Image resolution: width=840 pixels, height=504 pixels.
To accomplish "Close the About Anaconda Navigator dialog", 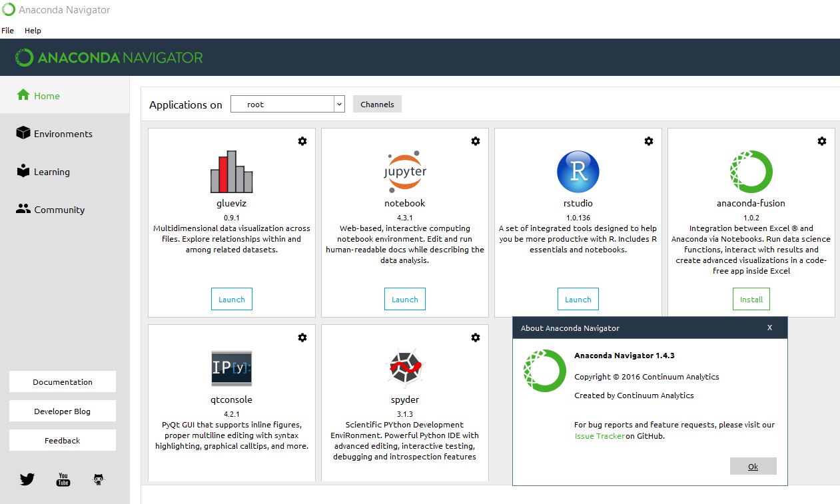I will (x=769, y=328).
